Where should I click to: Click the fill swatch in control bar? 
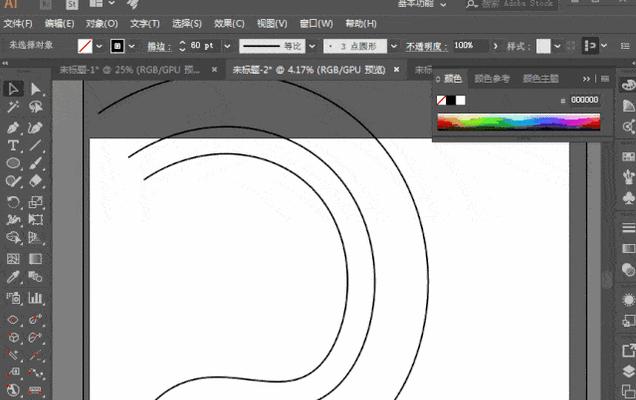(x=85, y=46)
